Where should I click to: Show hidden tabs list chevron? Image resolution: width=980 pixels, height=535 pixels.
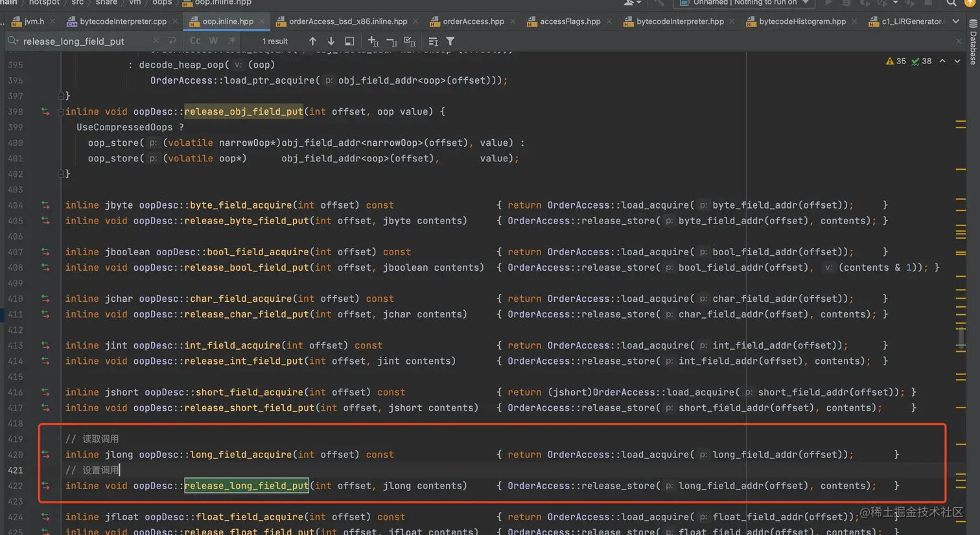click(956, 21)
